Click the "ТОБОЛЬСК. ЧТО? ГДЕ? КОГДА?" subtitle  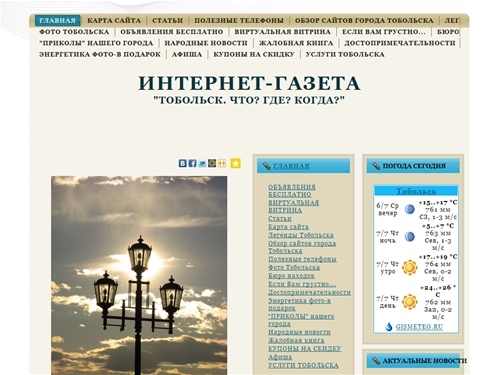pos(249,100)
